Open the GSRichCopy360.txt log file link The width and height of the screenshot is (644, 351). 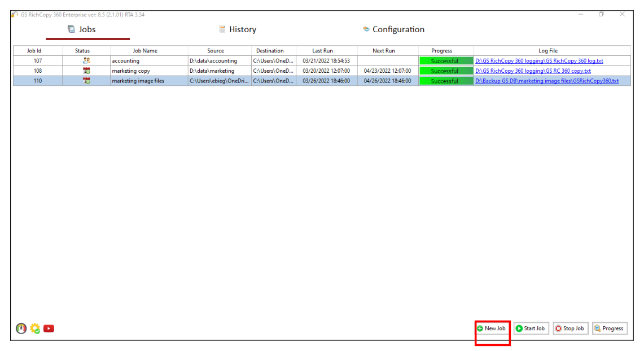click(x=547, y=81)
